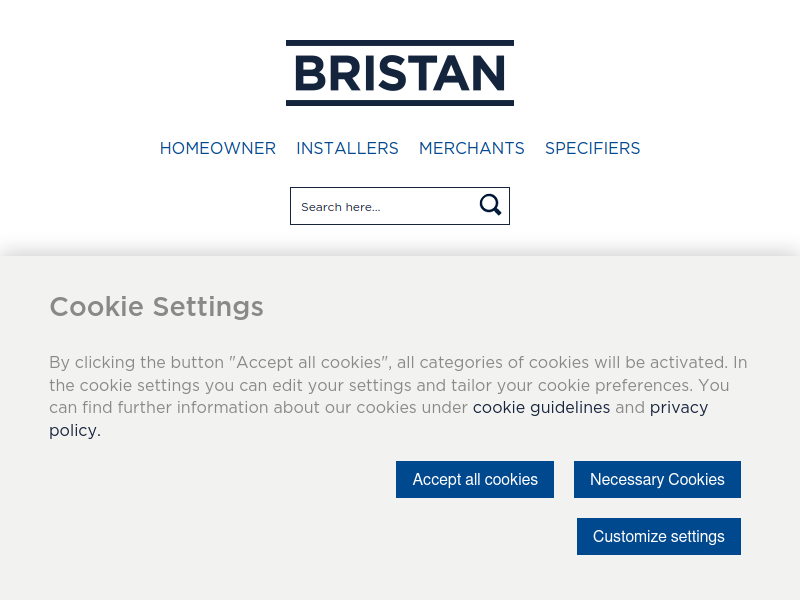800x600 pixels.
Task: Click the Bristan logo
Action: pos(399,73)
